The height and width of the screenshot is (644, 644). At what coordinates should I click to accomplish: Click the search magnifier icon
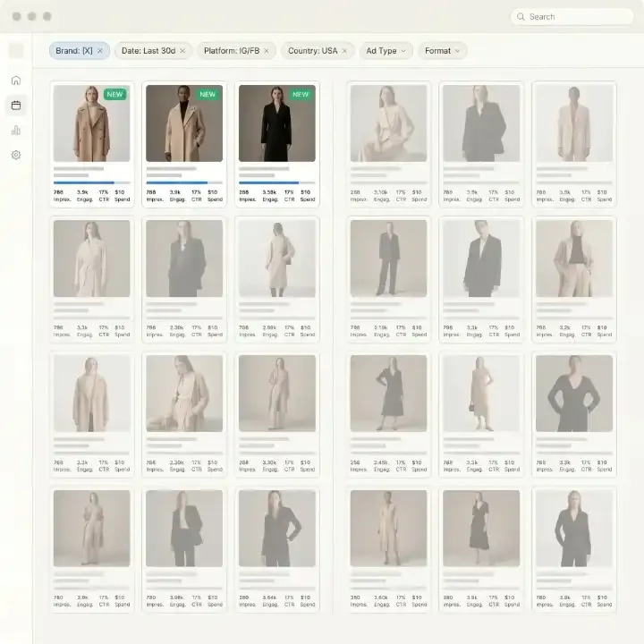point(521,17)
